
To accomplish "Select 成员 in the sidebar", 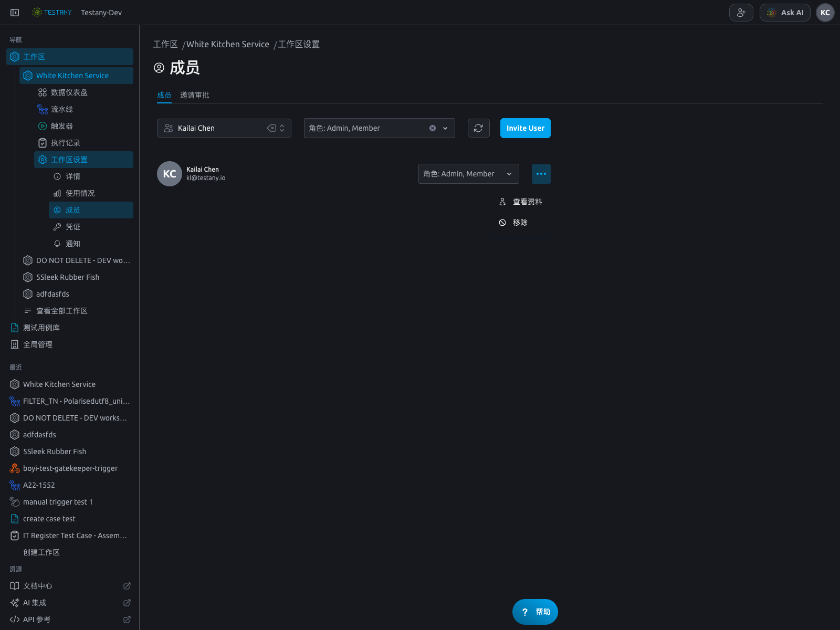I will (91, 210).
